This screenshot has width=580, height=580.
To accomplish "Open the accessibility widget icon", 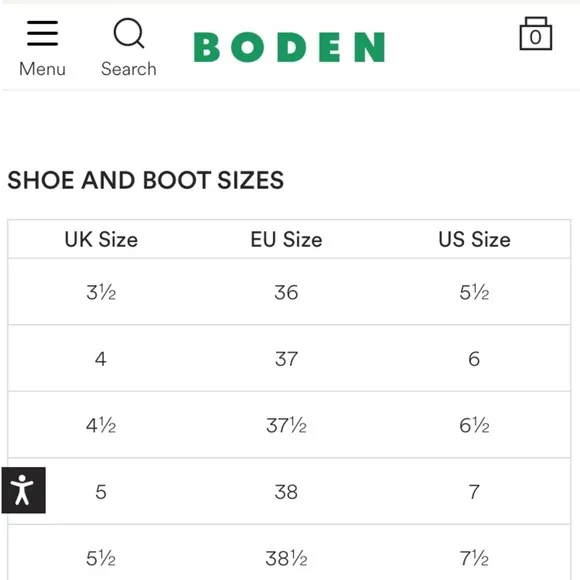I will [24, 490].
